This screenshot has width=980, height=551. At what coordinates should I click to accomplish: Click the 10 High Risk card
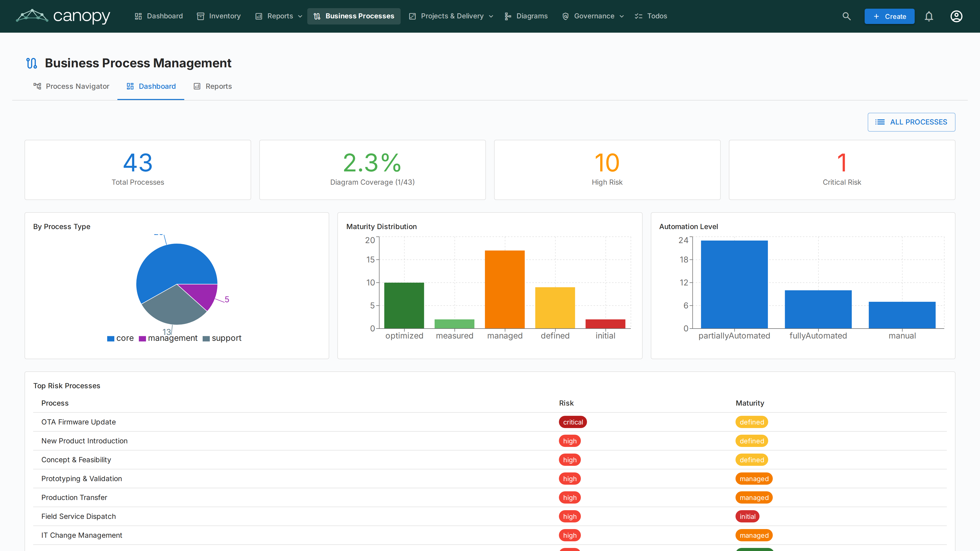(x=607, y=170)
